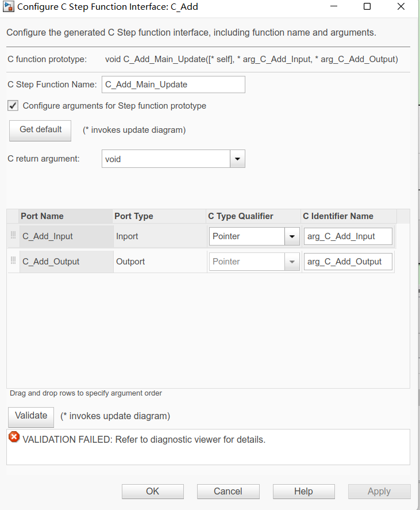Image resolution: width=420 pixels, height=510 pixels.
Task: Click the C Step Function Name field
Action: [x=174, y=85]
